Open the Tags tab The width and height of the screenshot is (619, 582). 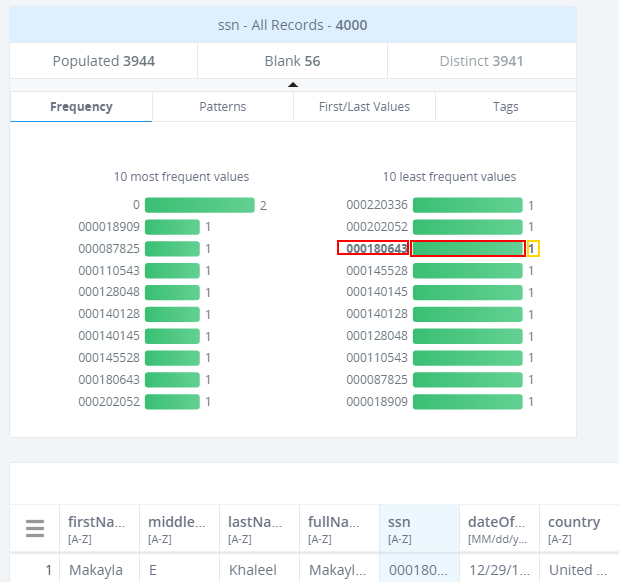506,107
